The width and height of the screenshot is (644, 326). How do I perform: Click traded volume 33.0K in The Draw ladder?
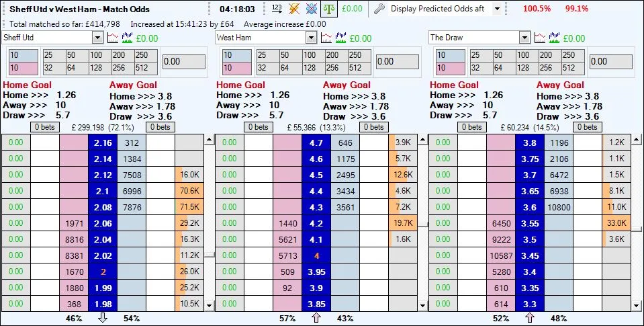click(x=616, y=223)
